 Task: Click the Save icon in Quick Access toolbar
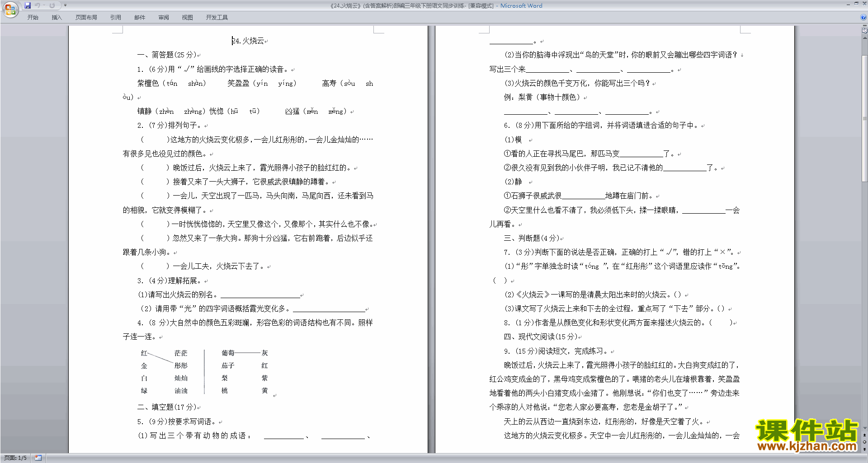click(x=28, y=5)
